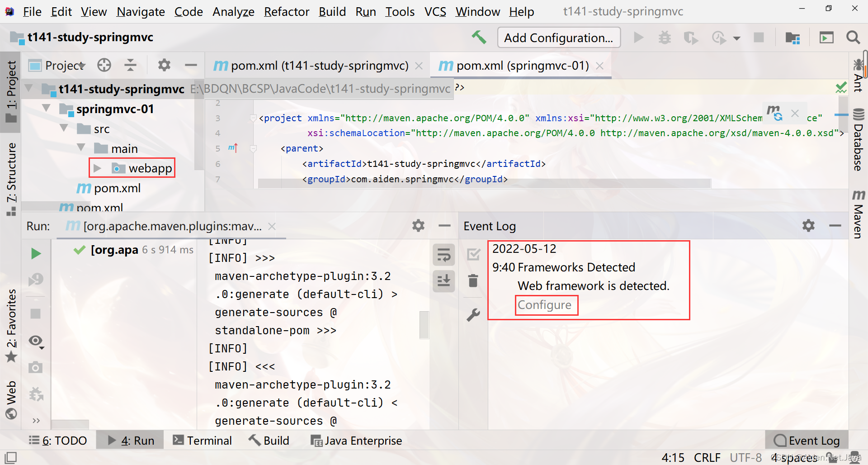The image size is (868, 465).
Task: Fold the parent tag on line 5
Action: point(253,148)
